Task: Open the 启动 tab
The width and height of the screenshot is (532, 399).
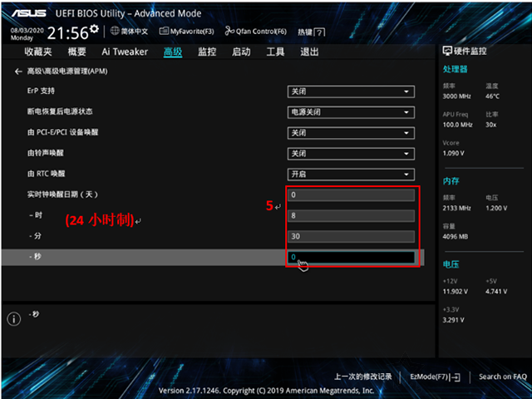Action: coord(241,52)
